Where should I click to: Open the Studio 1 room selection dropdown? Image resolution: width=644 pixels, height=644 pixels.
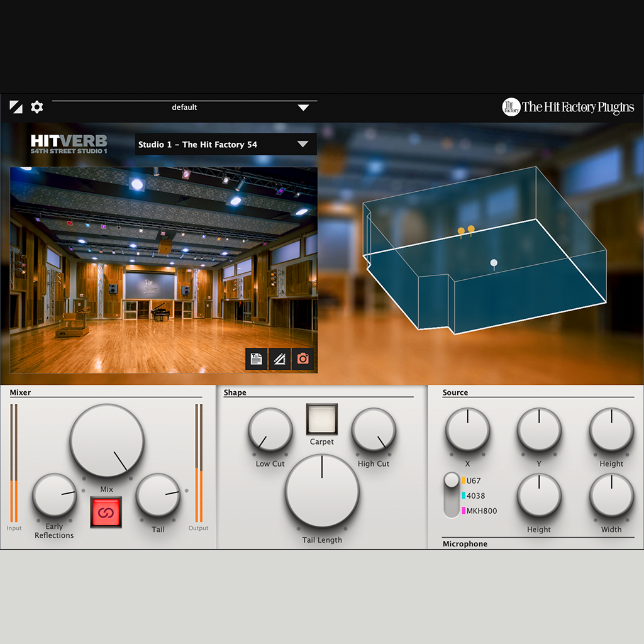tap(226, 144)
